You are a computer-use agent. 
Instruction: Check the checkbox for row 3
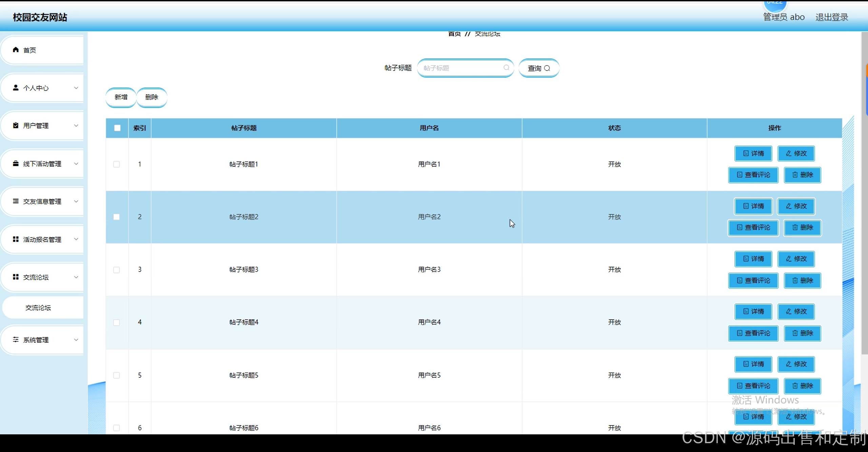[116, 270]
